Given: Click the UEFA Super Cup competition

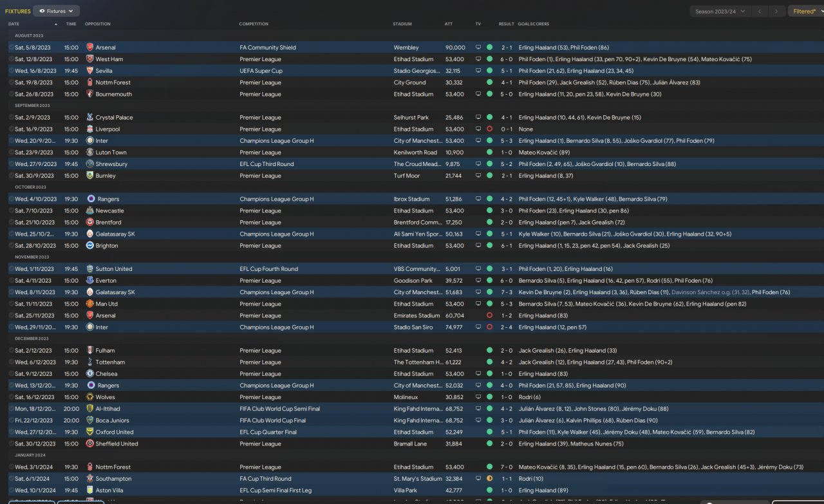Looking at the screenshot, I should click(x=261, y=71).
